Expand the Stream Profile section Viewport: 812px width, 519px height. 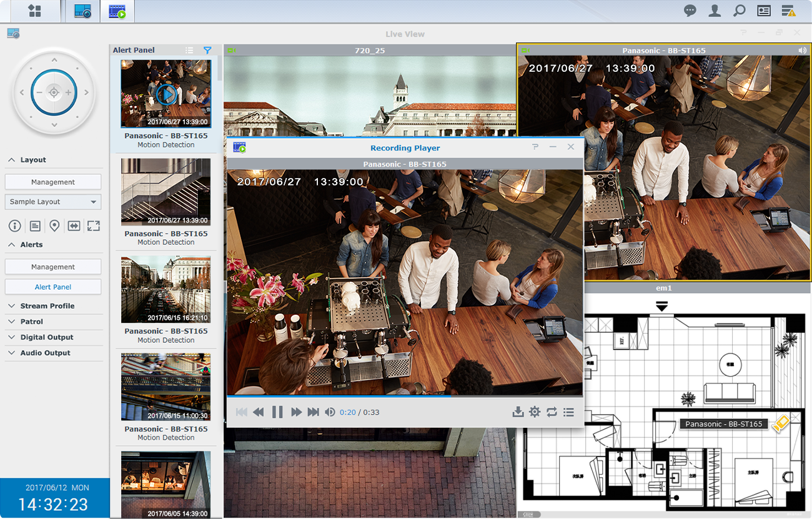coord(47,306)
